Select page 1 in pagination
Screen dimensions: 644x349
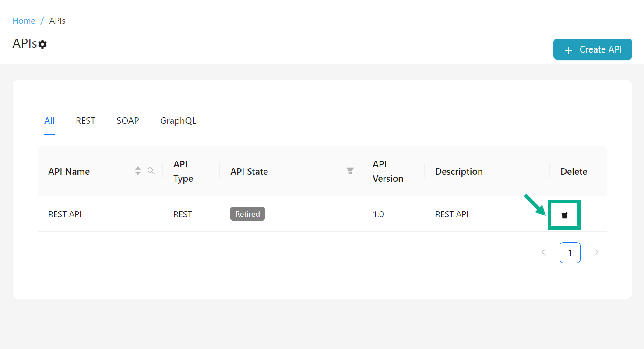coord(570,253)
